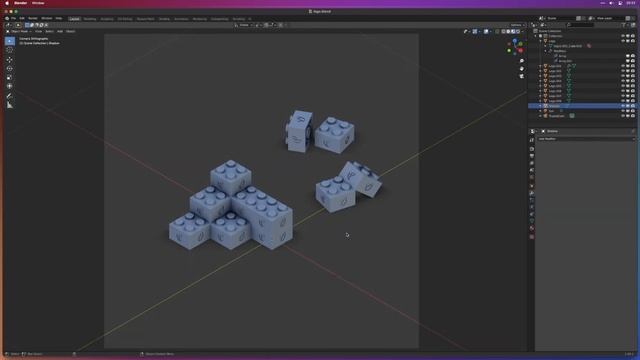Open the Outliner filter funnel icon

coord(624,25)
